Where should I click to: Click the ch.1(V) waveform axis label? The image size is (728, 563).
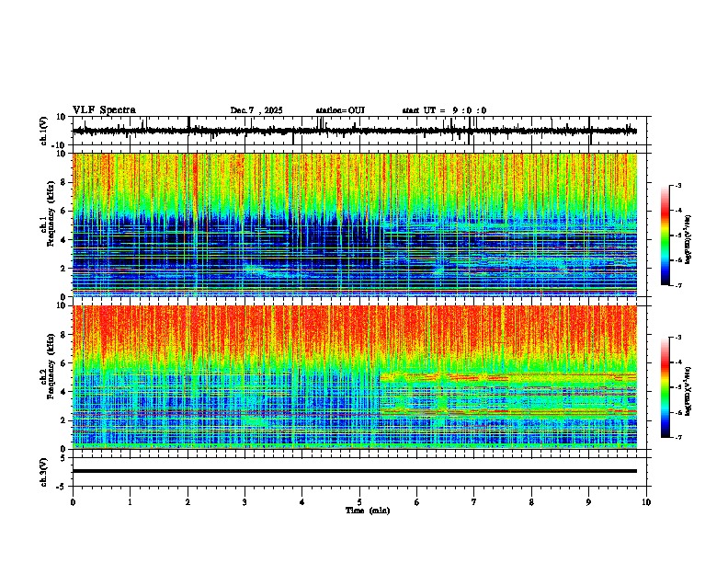pos(44,131)
